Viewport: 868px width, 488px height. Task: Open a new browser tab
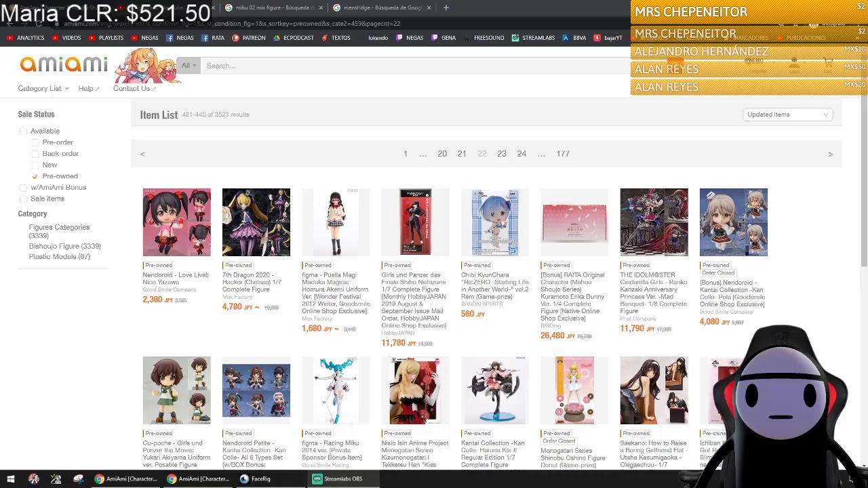[x=446, y=7]
